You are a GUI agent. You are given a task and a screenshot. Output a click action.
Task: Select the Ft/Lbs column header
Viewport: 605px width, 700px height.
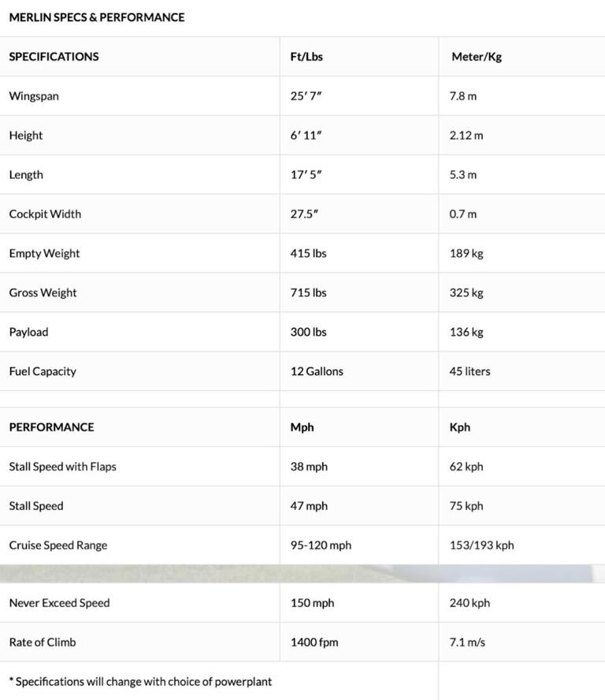306,57
